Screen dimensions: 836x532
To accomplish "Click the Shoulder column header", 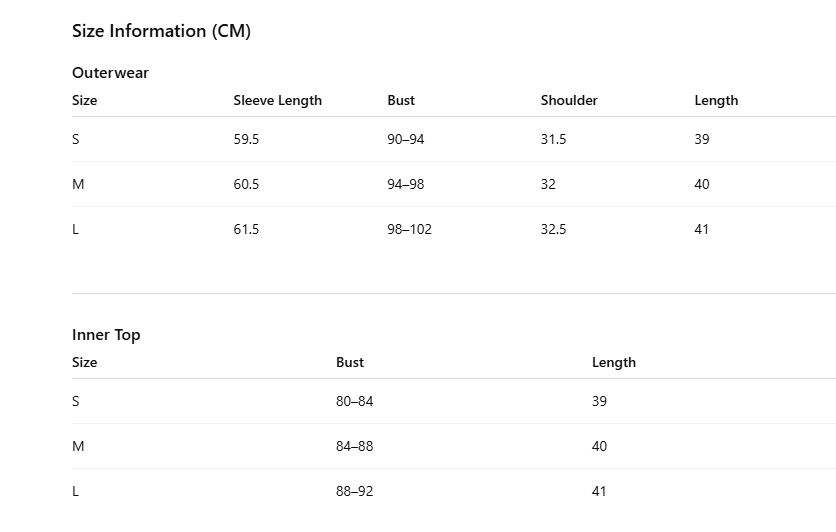I will click(x=569, y=100).
